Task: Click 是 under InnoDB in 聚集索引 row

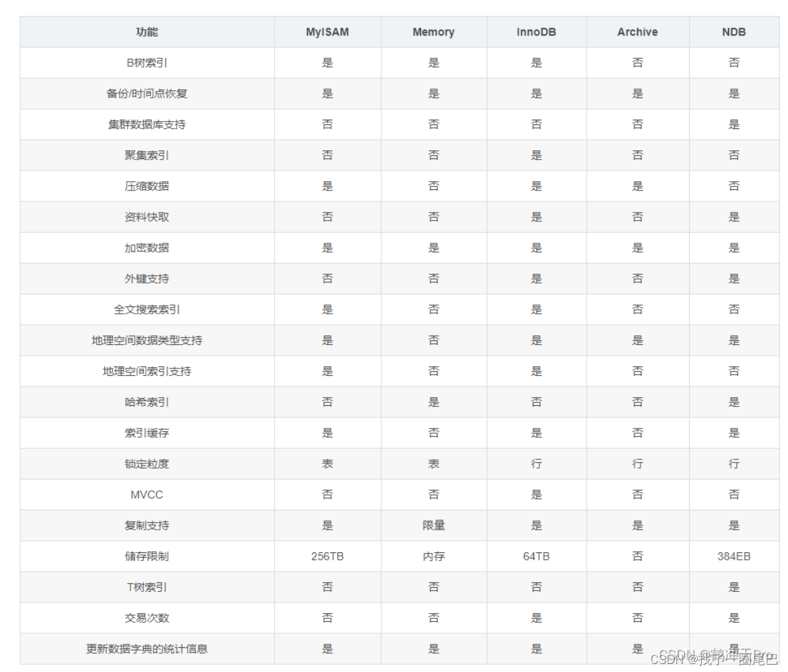Action: (536, 155)
